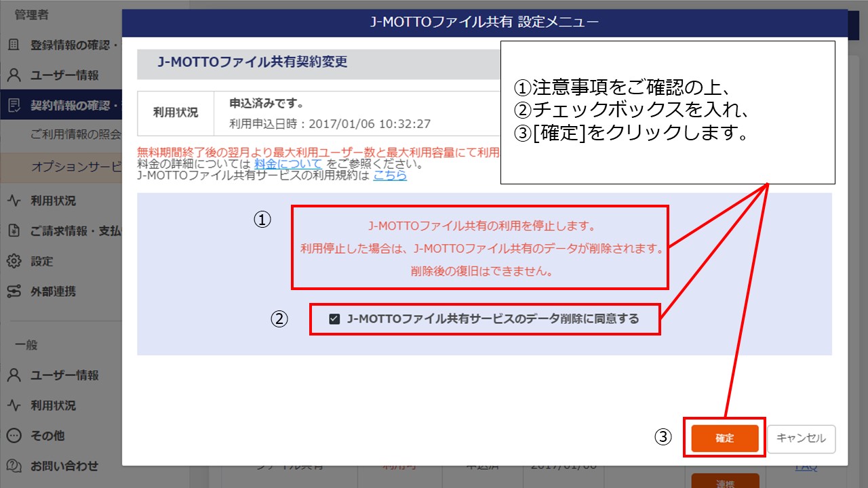This screenshot has width=868, height=488.
Task: Click the user icon under 管理者 section
Action: 14,75
